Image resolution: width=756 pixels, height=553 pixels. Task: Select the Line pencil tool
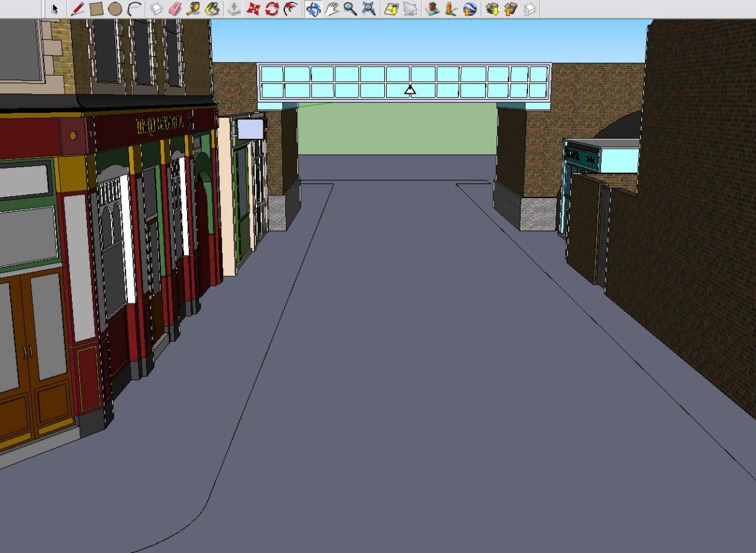(x=77, y=9)
